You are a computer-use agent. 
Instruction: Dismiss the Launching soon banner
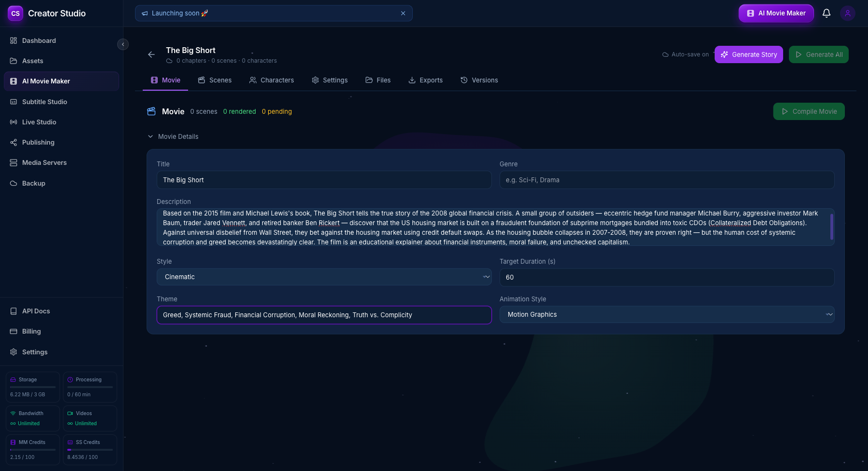(x=403, y=13)
